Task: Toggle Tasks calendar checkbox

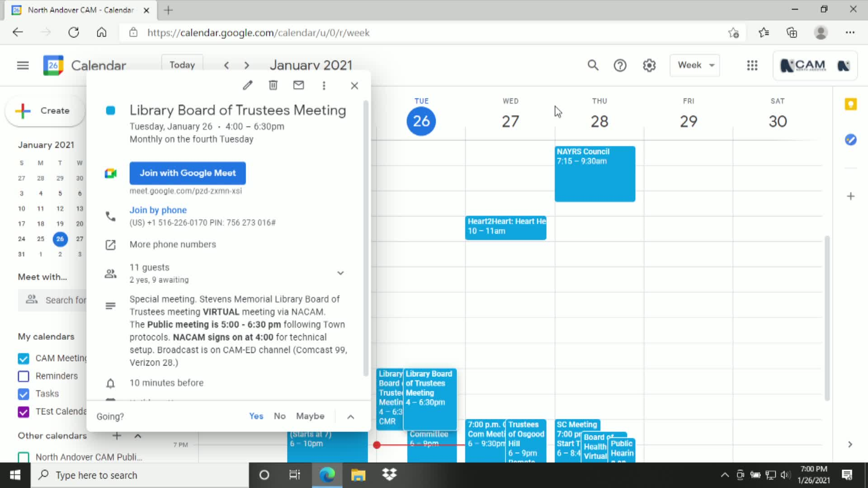Action: tap(24, 394)
